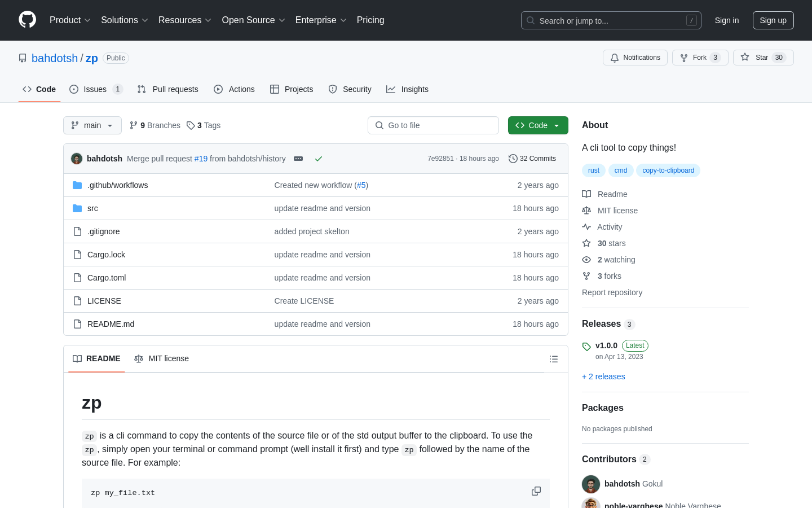The height and width of the screenshot is (508, 812).
Task: Switch to the Insights tab
Action: point(407,89)
